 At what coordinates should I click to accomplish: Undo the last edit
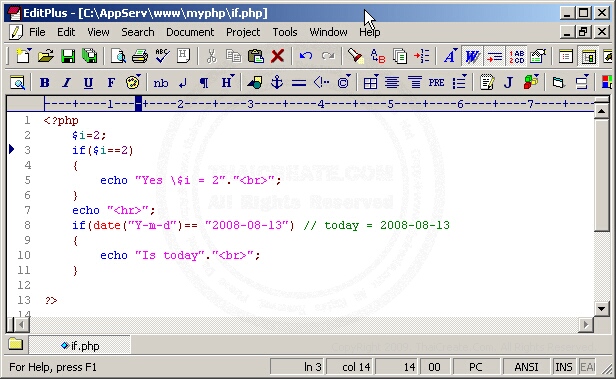click(x=306, y=56)
